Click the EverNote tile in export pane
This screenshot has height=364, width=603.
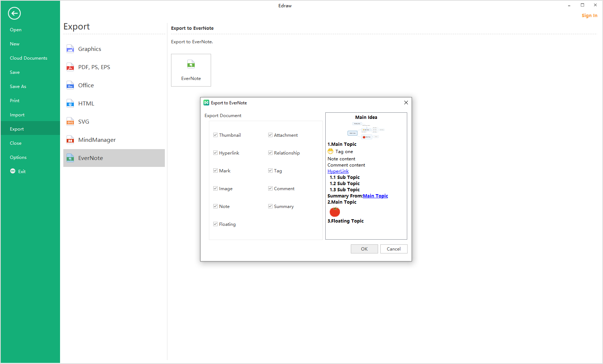pyautogui.click(x=191, y=70)
